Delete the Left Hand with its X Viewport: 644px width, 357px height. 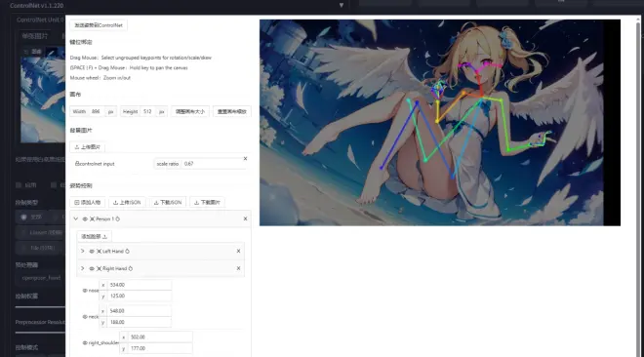tap(238, 251)
